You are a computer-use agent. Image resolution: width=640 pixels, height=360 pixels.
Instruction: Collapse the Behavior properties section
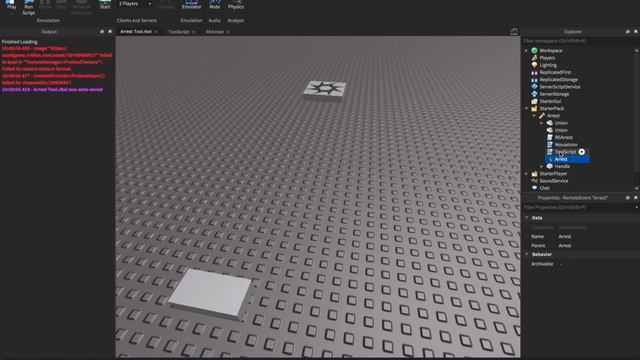(527, 254)
